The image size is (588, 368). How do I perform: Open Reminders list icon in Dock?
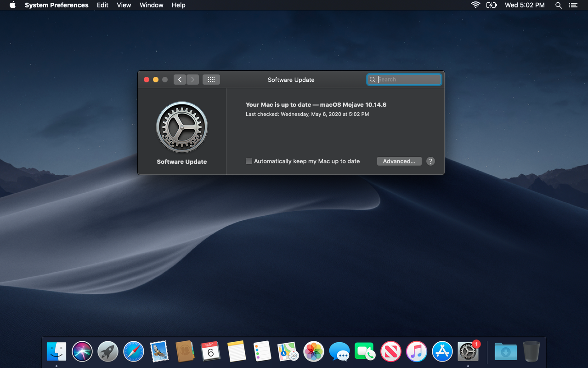point(262,352)
